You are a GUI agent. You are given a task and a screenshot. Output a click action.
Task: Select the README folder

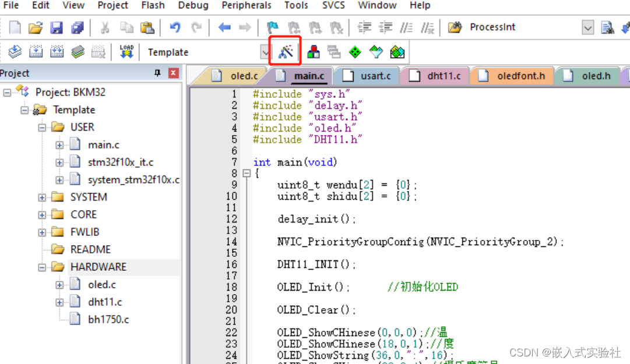90,250
